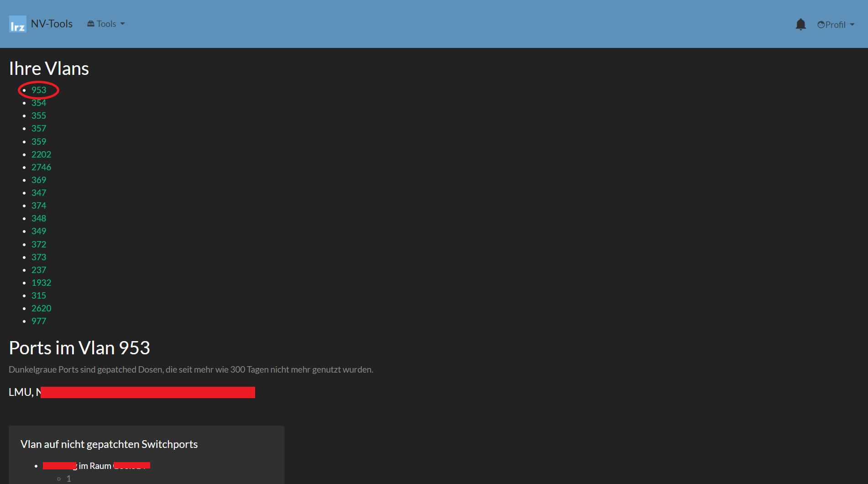868x484 pixels.
Task: Open Vlan 355 link
Action: click(39, 116)
